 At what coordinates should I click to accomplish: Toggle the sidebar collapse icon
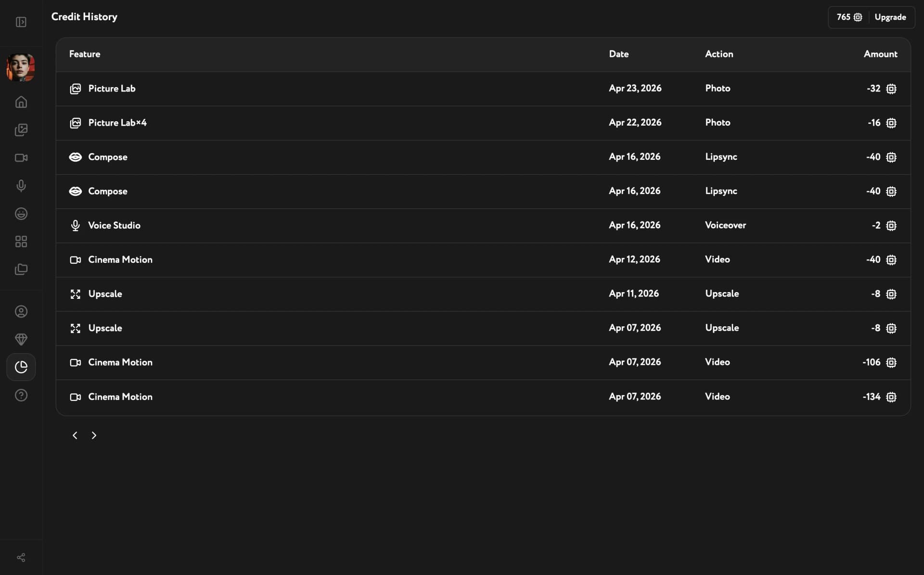[x=21, y=22]
